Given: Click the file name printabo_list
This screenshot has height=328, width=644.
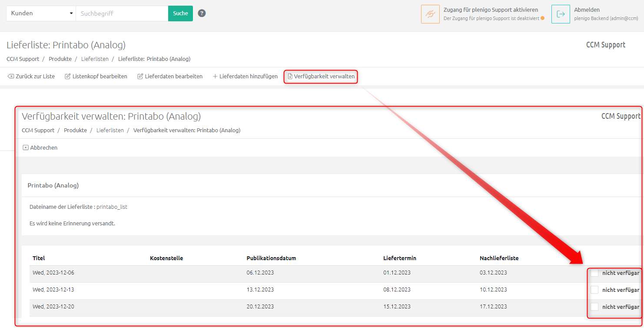Looking at the screenshot, I should tap(112, 207).
